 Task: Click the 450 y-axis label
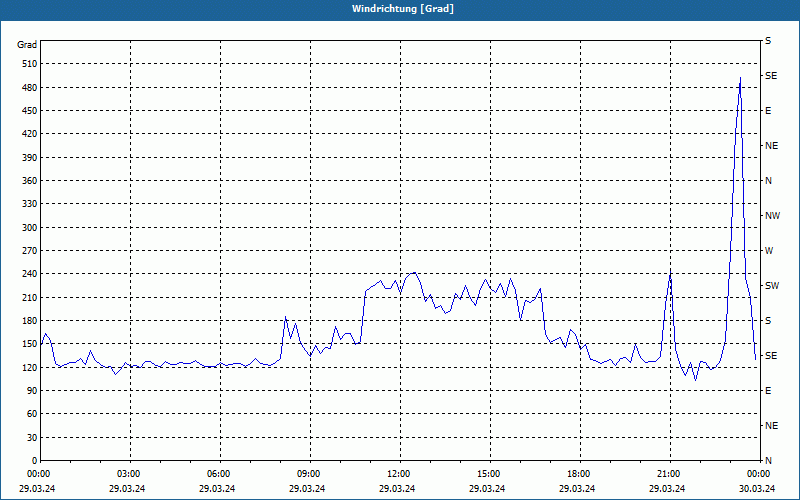click(30, 111)
